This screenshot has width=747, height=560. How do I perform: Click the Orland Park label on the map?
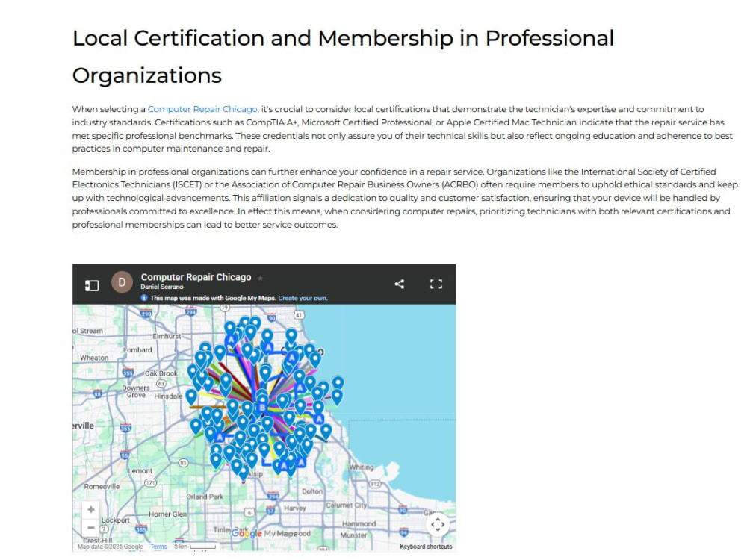[x=205, y=497]
